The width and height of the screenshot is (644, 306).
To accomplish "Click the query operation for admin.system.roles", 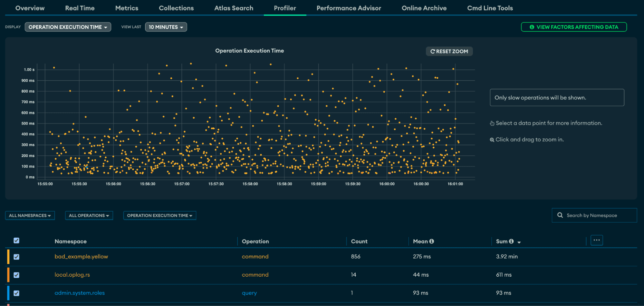I will [249, 293].
